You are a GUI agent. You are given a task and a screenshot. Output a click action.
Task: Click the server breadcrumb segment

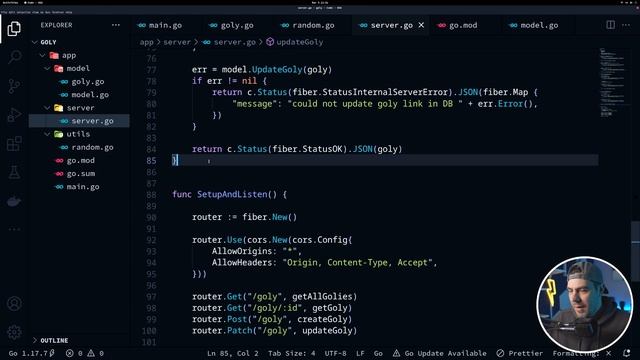(x=177, y=42)
